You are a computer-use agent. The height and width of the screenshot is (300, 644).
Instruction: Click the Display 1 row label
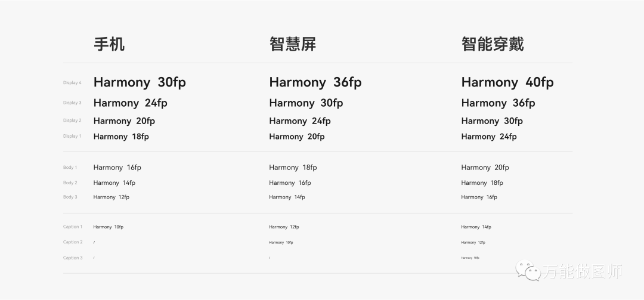click(72, 136)
